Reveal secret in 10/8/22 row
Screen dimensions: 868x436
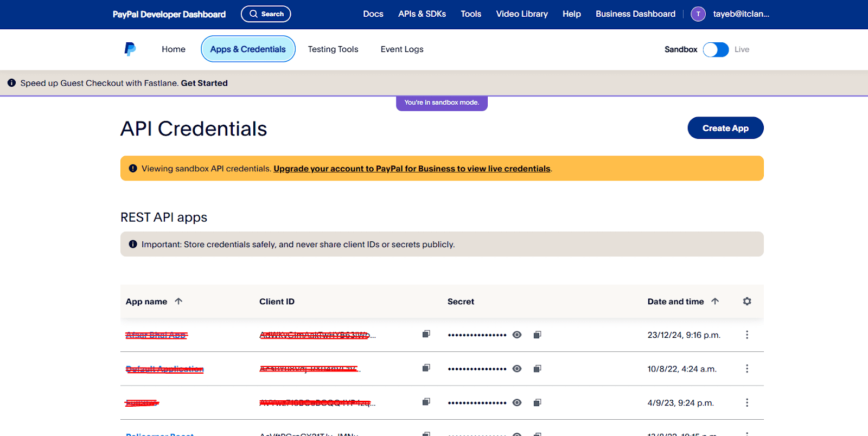(x=517, y=369)
